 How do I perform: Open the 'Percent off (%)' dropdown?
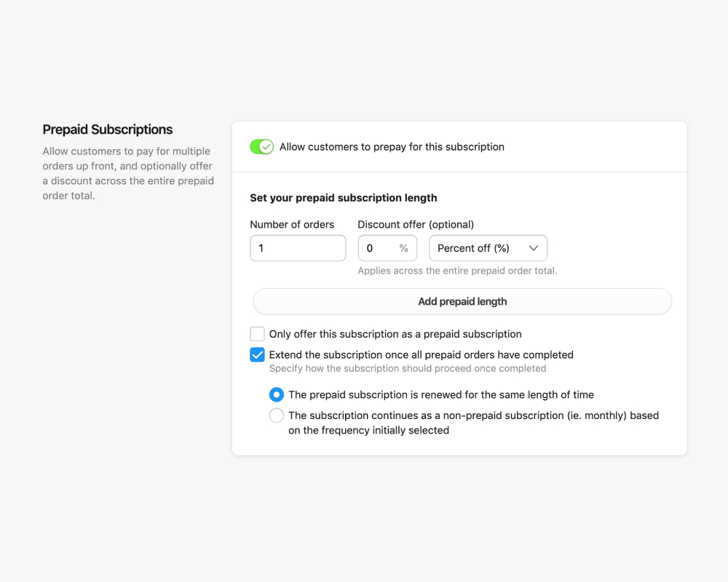pyautogui.click(x=488, y=248)
